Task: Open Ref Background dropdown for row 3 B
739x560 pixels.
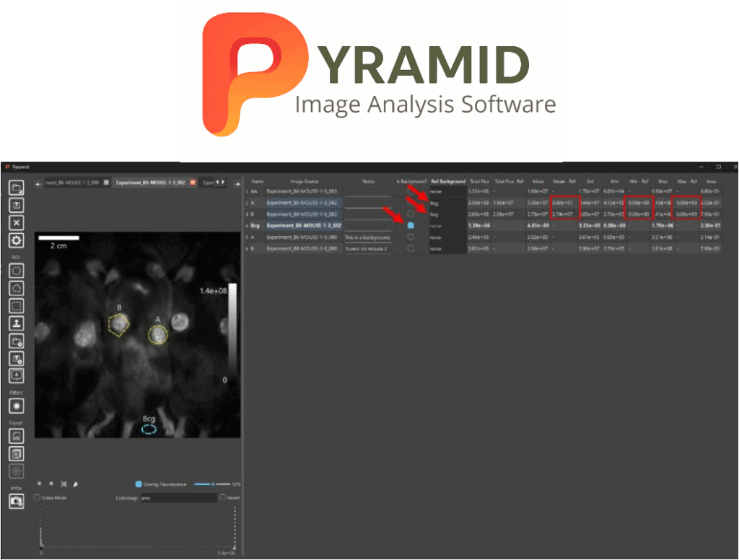Action: click(x=447, y=214)
